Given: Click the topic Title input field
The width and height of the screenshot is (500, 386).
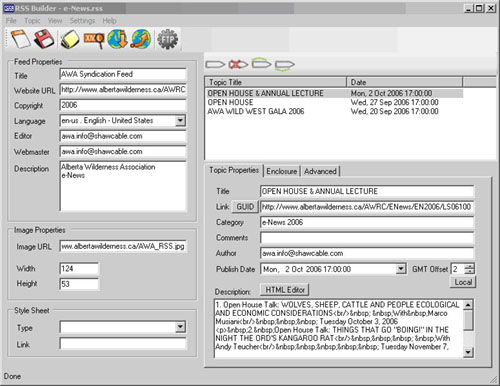Looking at the screenshot, I should (367, 191).
